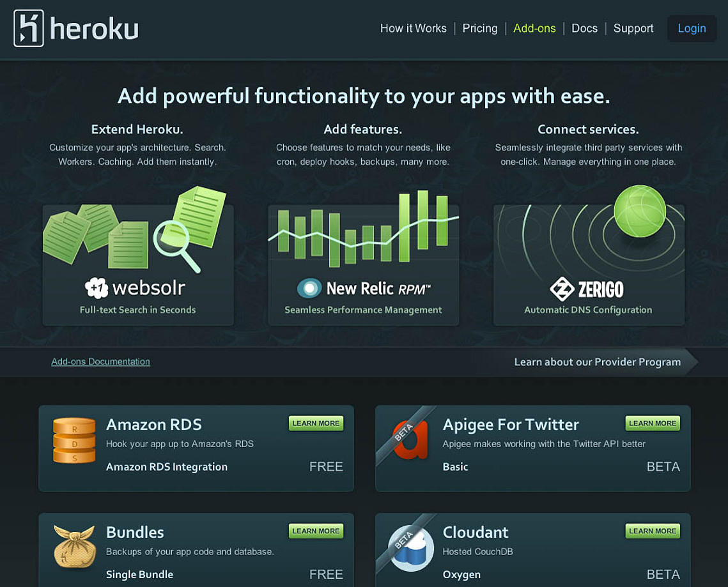Go to the Pricing page

[x=479, y=28]
